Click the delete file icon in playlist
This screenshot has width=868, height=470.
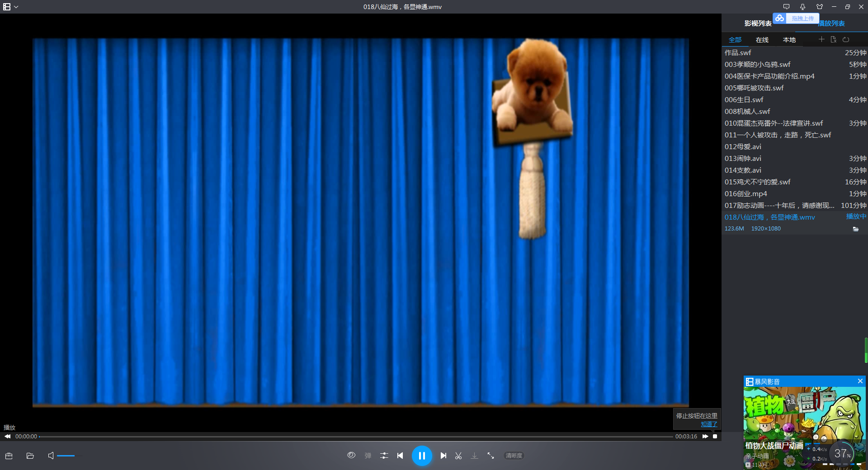point(834,39)
